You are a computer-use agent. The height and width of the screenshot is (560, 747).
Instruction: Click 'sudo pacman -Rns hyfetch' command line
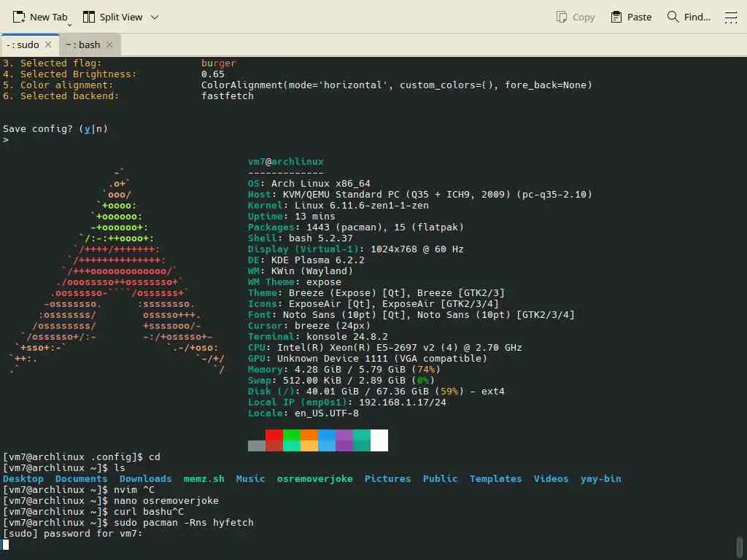[x=184, y=523]
